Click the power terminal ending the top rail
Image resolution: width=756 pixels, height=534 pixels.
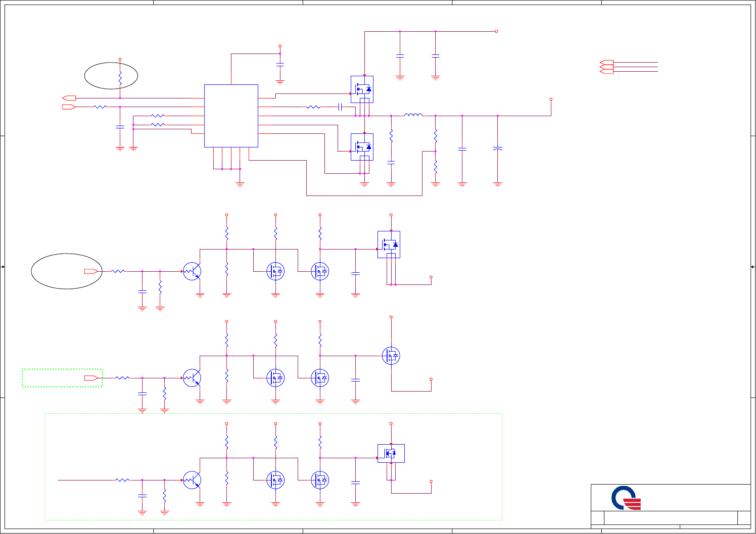[x=496, y=31]
